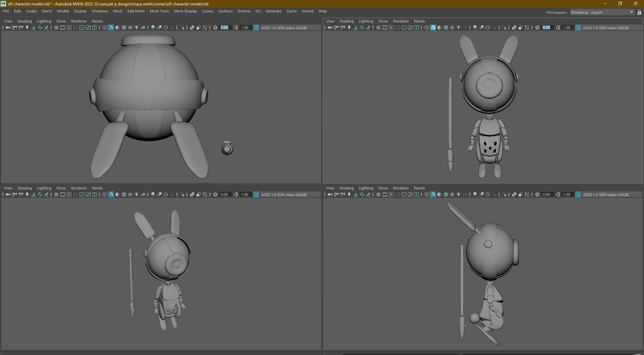Click the smooth shade all cube icon
644x355 pixels.
(112, 28)
